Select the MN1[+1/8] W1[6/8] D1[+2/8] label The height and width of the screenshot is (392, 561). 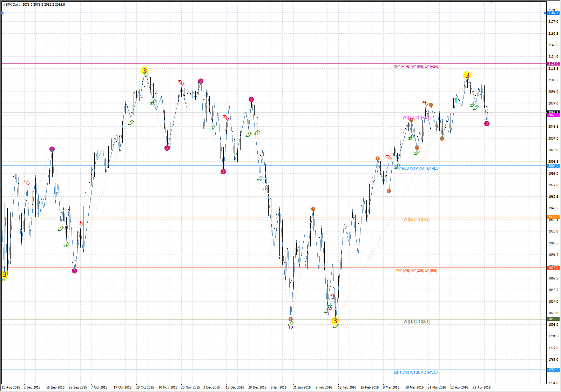416,67
